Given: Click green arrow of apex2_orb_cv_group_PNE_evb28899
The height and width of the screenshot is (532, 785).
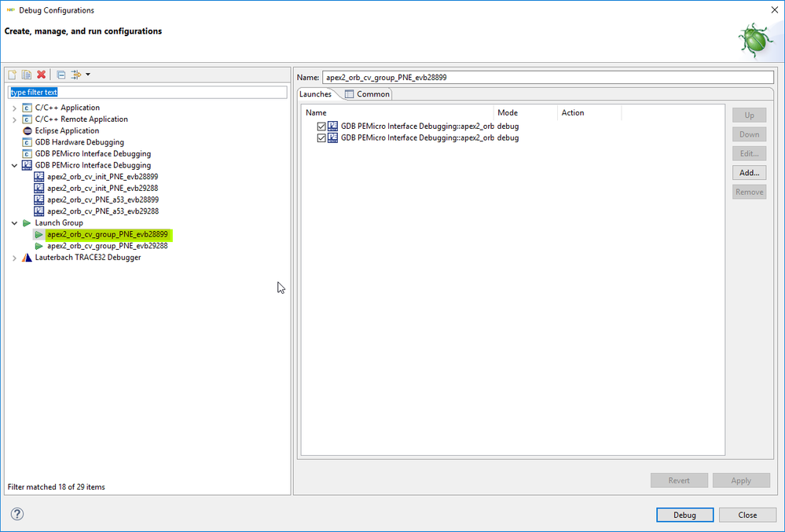Looking at the screenshot, I should (39, 234).
